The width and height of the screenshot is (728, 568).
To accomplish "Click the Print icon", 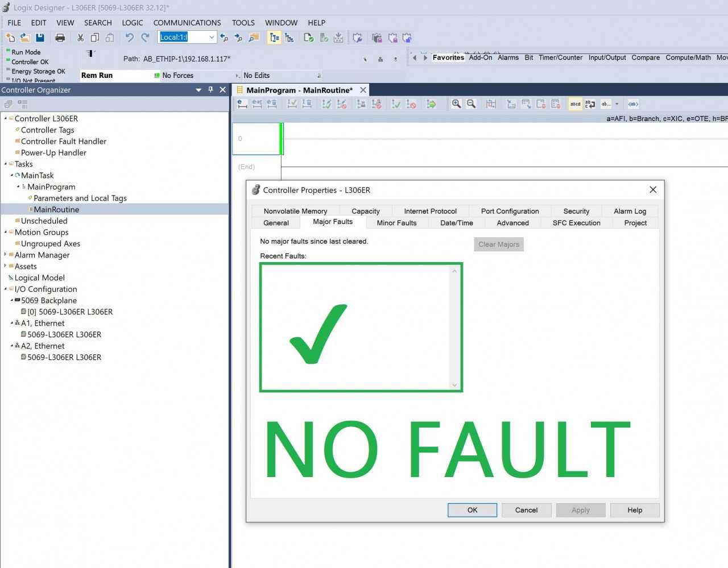I will [x=60, y=38].
